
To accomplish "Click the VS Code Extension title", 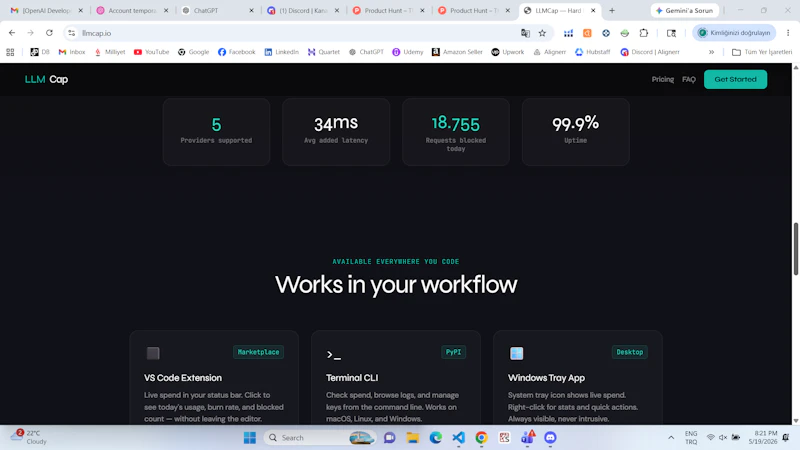I will [x=183, y=378].
